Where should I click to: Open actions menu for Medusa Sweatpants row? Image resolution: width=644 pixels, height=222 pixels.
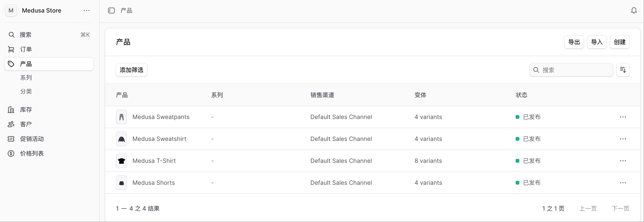623,117
